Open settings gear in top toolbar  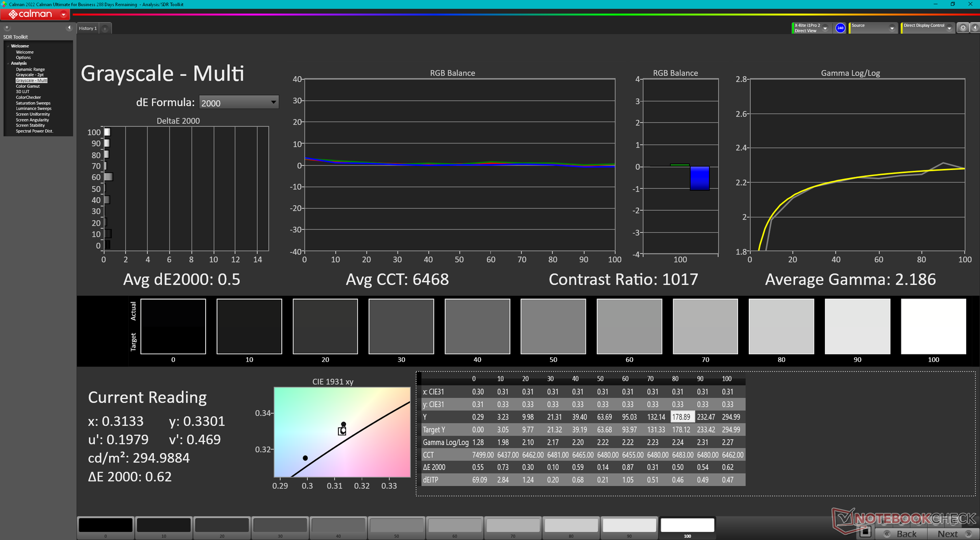[x=963, y=28]
